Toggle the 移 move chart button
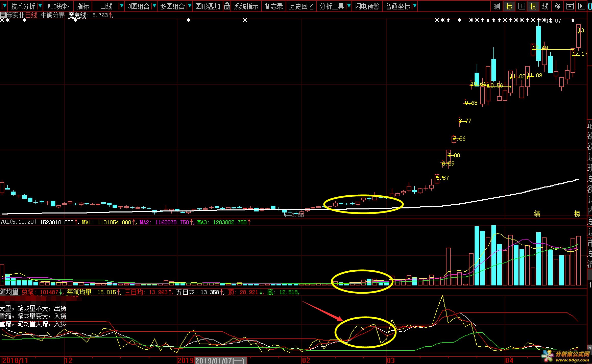The image size is (592, 364). 558,6
